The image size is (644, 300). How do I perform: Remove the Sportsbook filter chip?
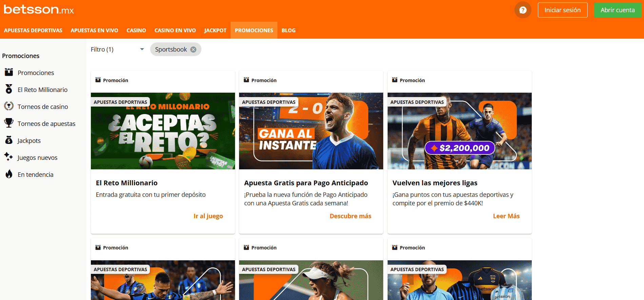[x=193, y=50]
